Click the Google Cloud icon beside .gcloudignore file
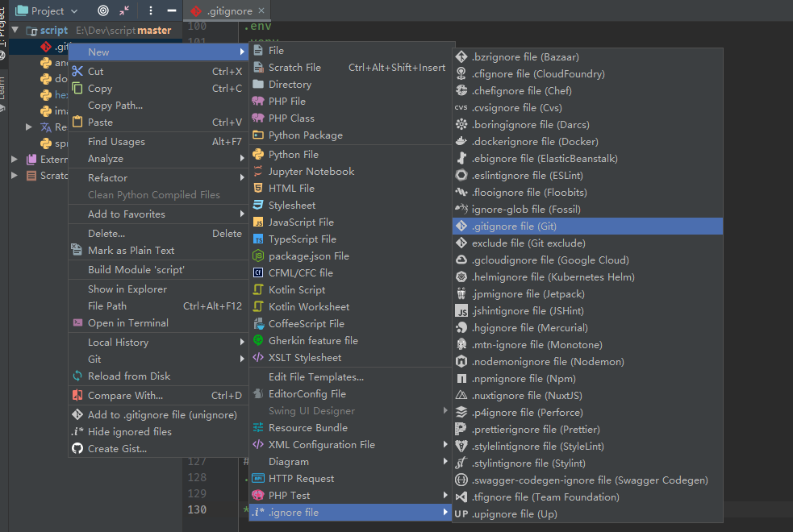The image size is (793, 532). pos(461,260)
